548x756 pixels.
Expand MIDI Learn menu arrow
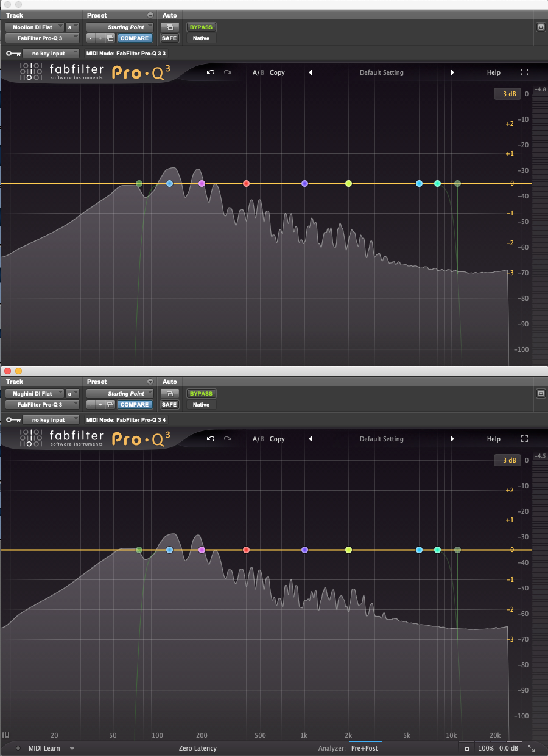(72, 748)
